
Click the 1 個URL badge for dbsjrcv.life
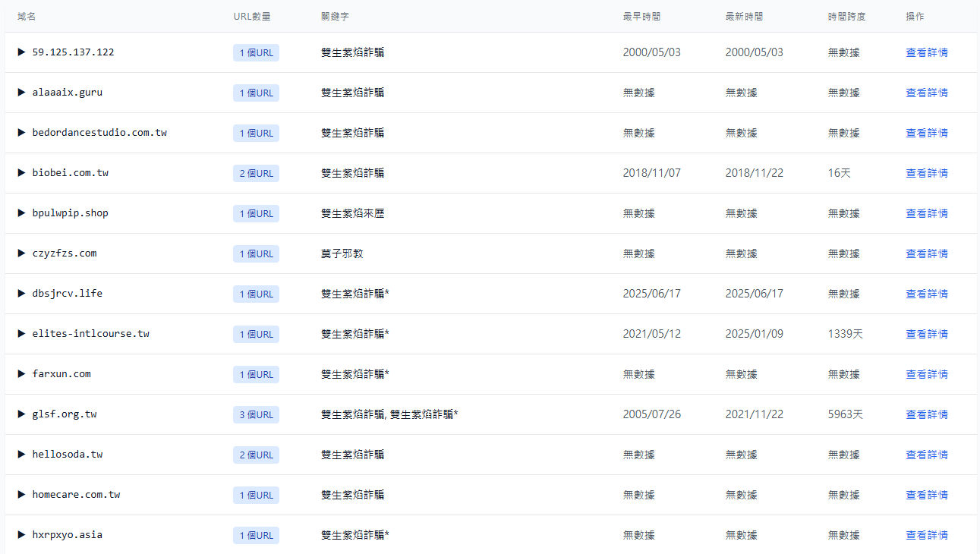click(256, 294)
